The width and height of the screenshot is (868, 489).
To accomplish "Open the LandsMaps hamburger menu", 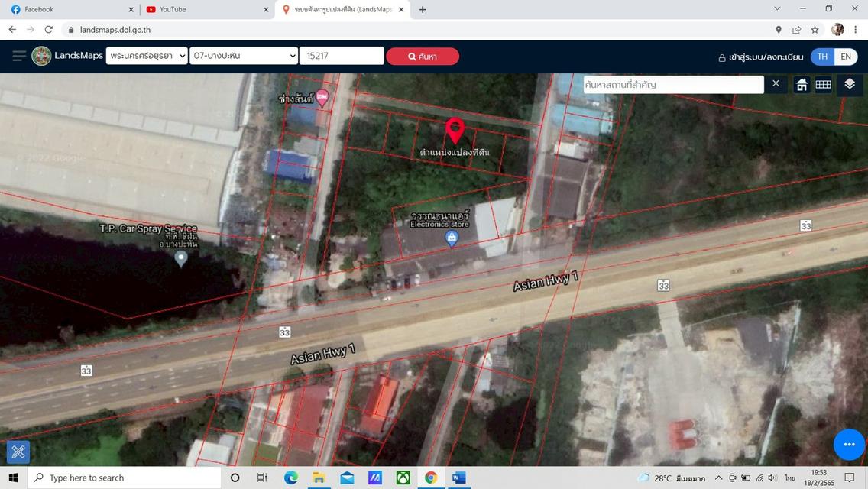I will click(x=18, y=57).
